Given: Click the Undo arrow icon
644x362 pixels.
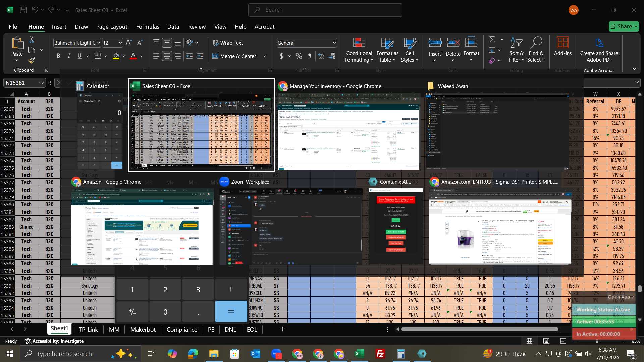Looking at the screenshot, I should pyautogui.click(x=35, y=10).
